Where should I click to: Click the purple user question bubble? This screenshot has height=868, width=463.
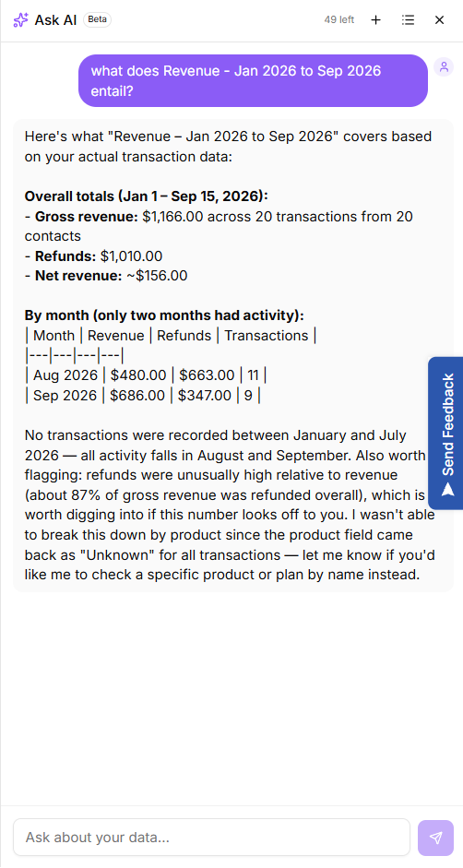[253, 80]
